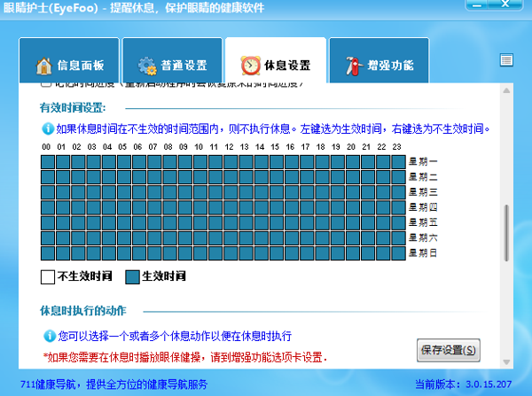This screenshot has width=532, height=396.
Task: Toggle the 12 hour cell for 星期四
Action: pyautogui.click(x=230, y=207)
